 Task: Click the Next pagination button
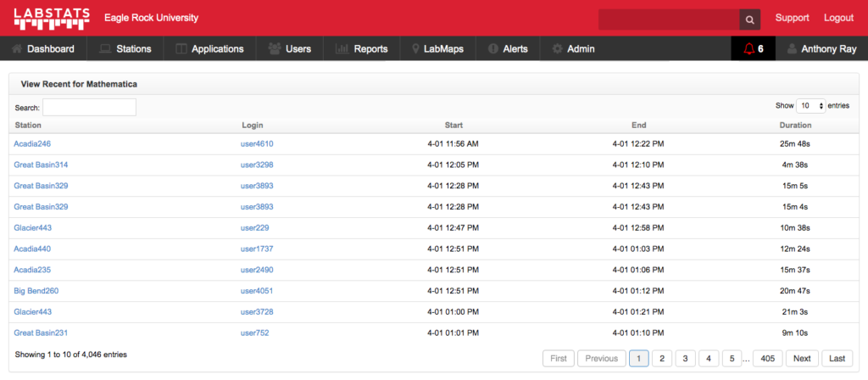[802, 359]
